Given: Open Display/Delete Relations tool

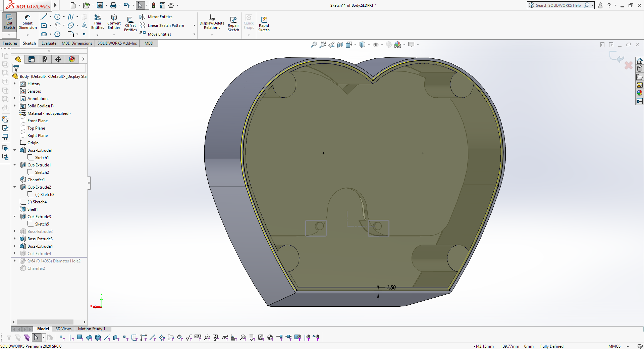Looking at the screenshot, I should [212, 22].
